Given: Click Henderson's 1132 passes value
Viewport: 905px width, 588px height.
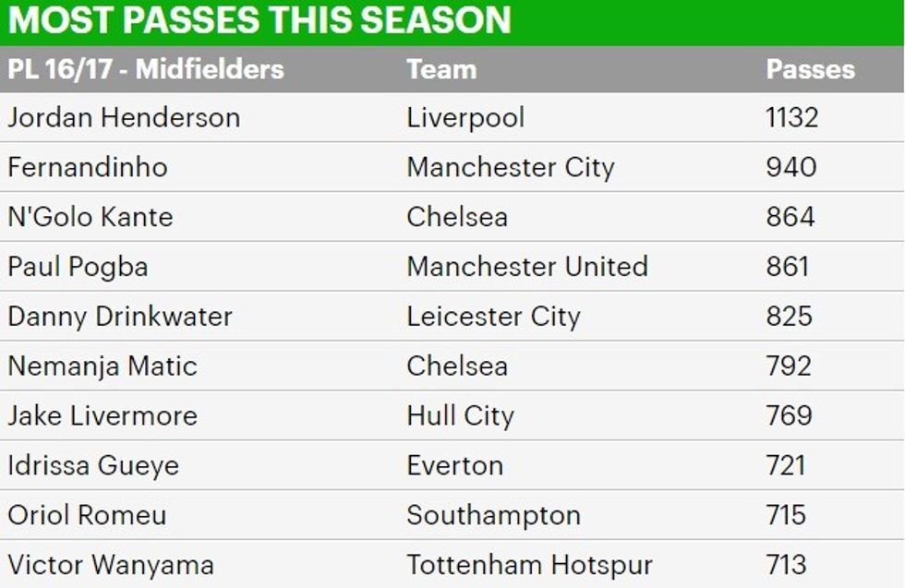Looking at the screenshot, I should 791,118.
